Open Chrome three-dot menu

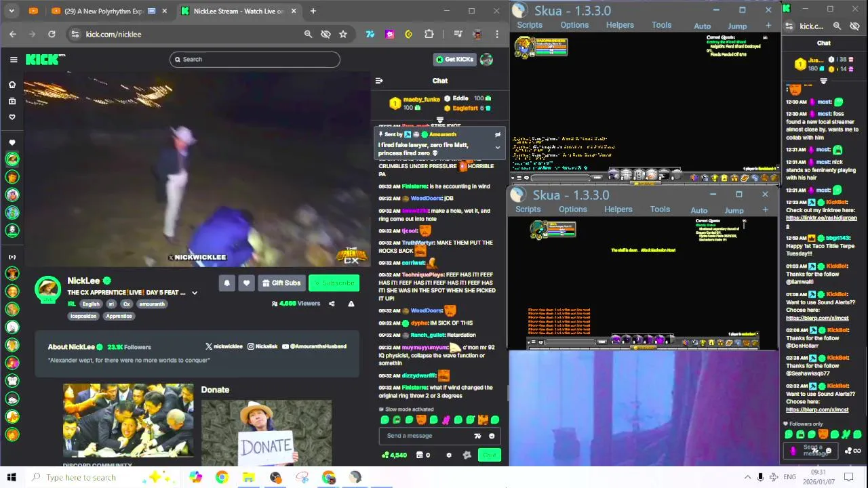coord(497,34)
